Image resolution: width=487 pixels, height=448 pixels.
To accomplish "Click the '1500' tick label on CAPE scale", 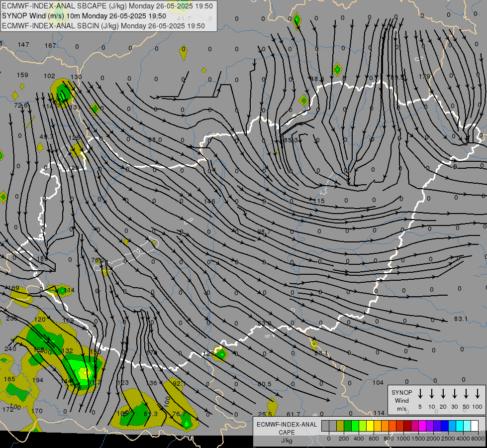I will click(x=418, y=439).
